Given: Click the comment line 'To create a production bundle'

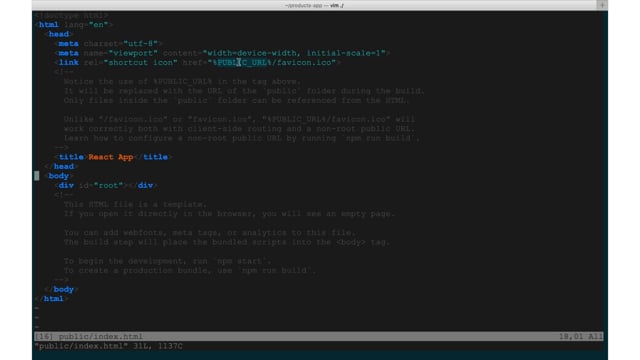Looking at the screenshot, I should [x=190, y=270].
